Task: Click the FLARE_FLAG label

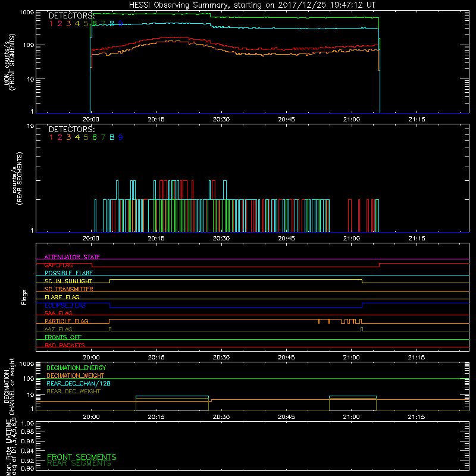Action: [x=62, y=297]
